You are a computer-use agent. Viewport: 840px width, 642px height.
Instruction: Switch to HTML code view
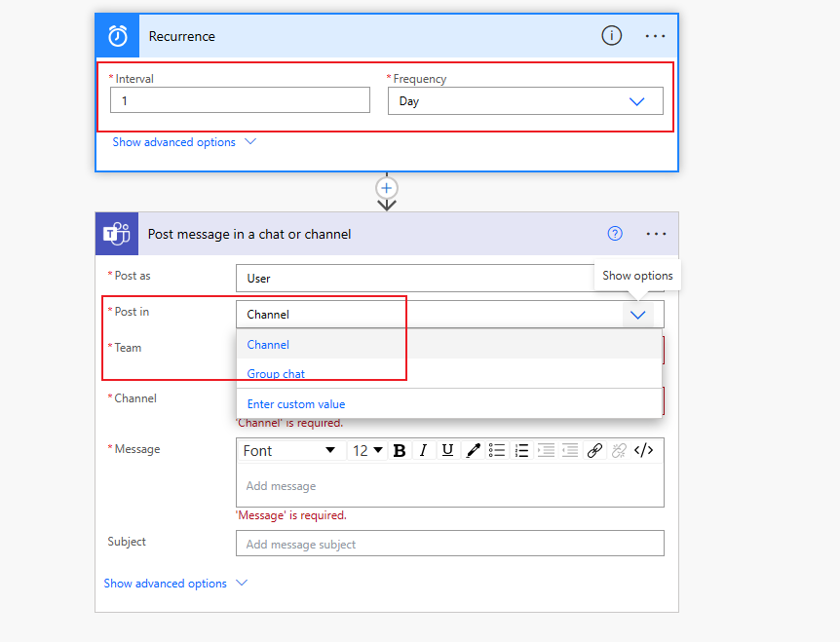point(643,451)
